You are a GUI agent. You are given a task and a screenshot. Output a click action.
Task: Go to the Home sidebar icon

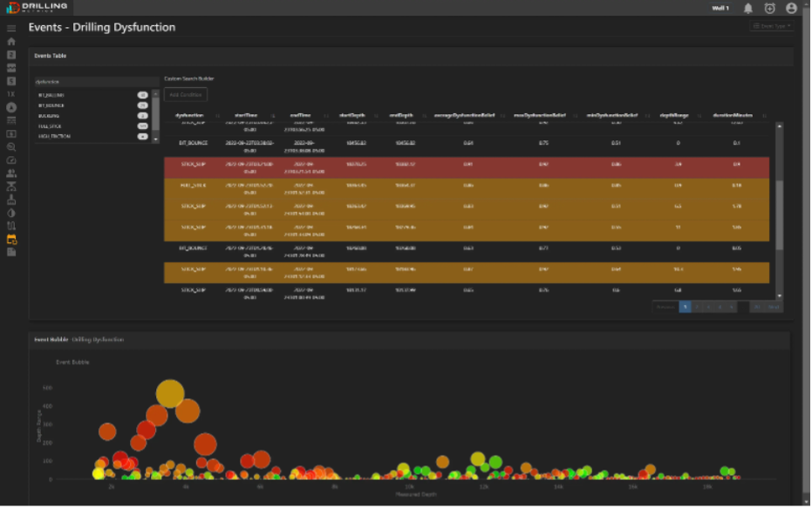(x=11, y=41)
